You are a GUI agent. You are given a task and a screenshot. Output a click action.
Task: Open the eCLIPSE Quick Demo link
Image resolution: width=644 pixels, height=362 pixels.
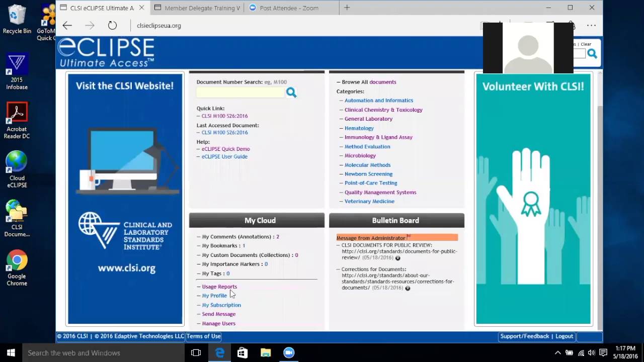point(225,149)
